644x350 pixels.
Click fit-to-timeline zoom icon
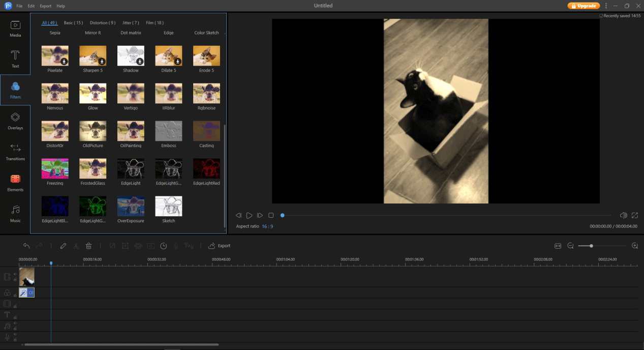(558, 246)
